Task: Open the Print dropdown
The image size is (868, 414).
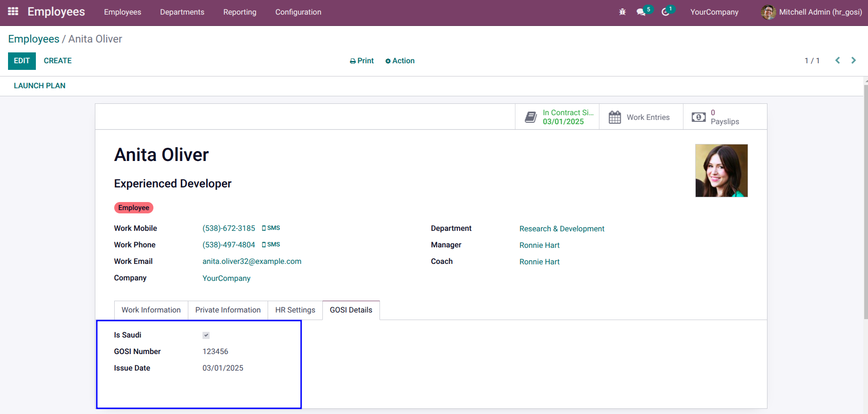Action: [x=362, y=61]
